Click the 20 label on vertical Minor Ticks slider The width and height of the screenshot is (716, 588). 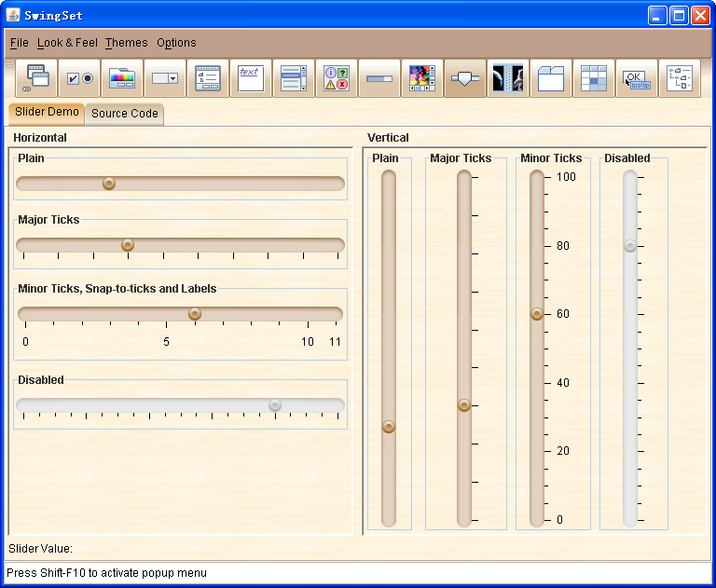click(563, 451)
